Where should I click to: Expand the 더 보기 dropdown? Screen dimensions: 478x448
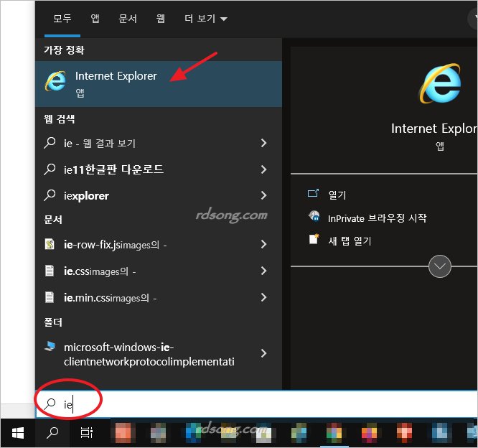tap(205, 18)
